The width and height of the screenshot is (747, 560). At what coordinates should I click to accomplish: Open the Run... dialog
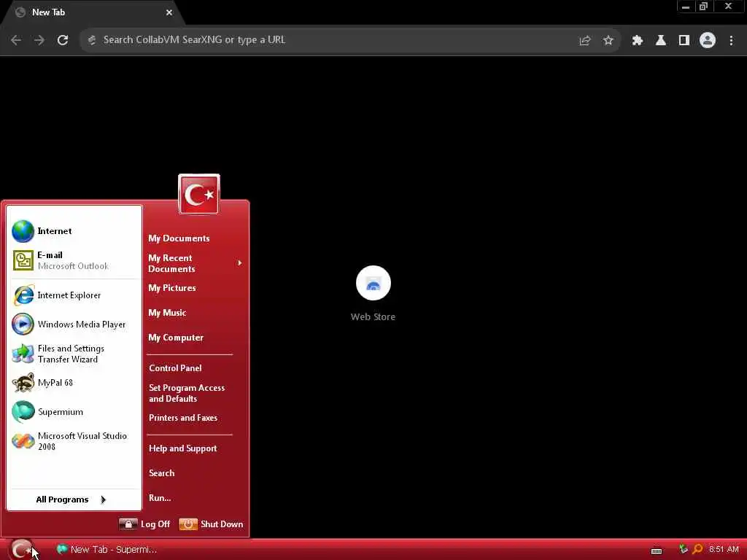point(160,498)
